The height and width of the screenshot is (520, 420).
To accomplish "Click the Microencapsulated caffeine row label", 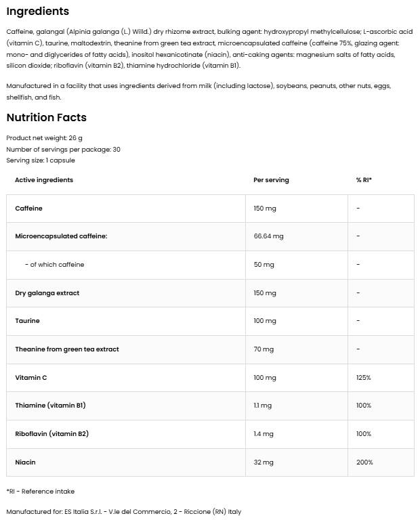I will pos(61,236).
